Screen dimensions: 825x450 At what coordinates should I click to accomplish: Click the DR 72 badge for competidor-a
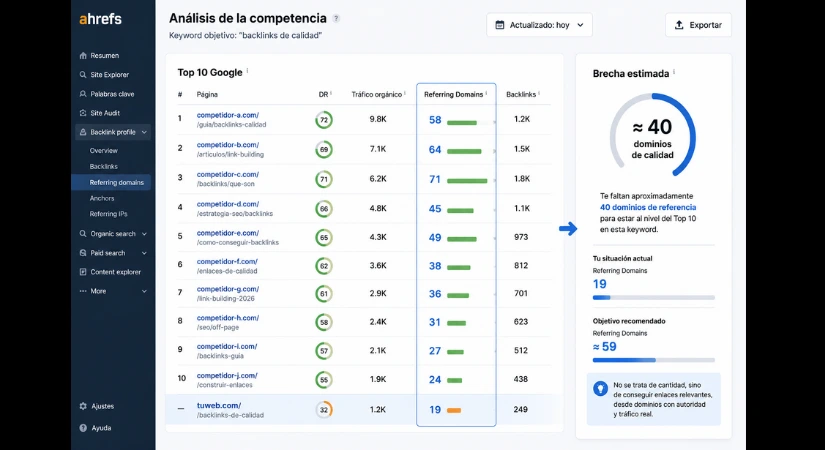324,120
